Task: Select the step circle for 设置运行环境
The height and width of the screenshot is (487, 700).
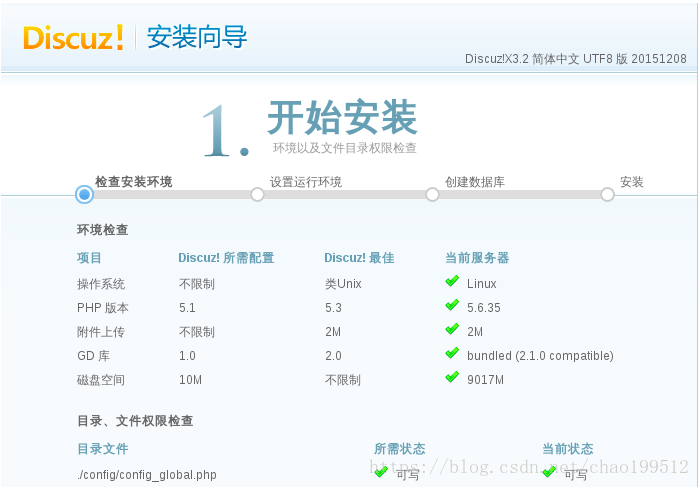Action: [257, 195]
